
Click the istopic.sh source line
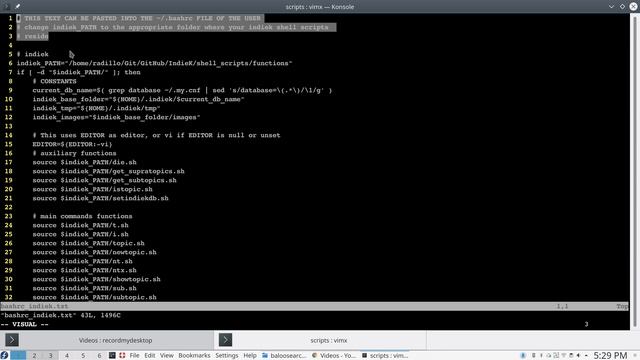coord(93,189)
